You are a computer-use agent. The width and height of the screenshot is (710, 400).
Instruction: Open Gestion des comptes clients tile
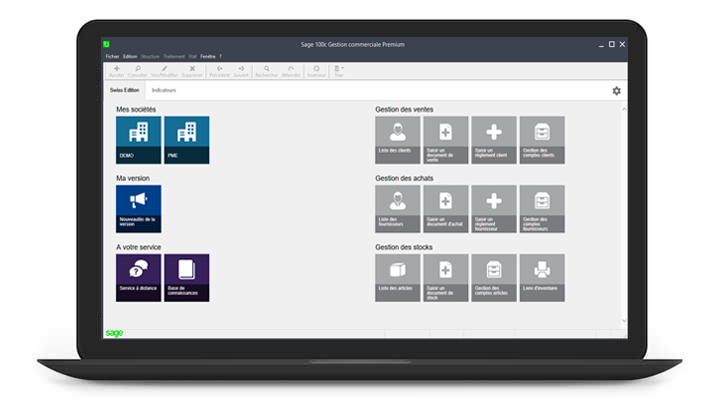coord(542,140)
